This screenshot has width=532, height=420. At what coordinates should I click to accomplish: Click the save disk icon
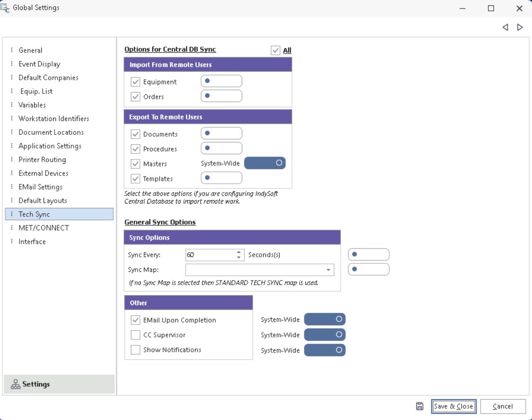point(420,406)
